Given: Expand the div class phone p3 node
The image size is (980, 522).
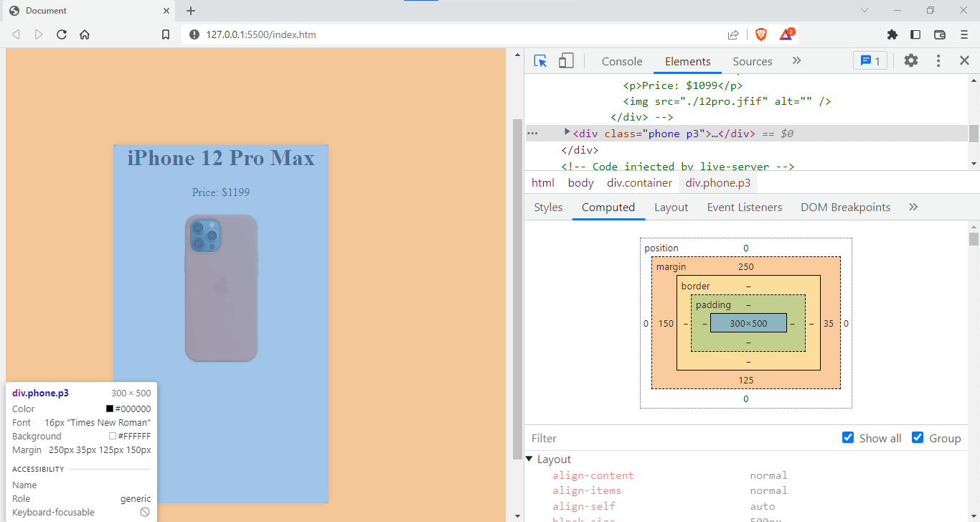Looking at the screenshot, I should [x=567, y=132].
